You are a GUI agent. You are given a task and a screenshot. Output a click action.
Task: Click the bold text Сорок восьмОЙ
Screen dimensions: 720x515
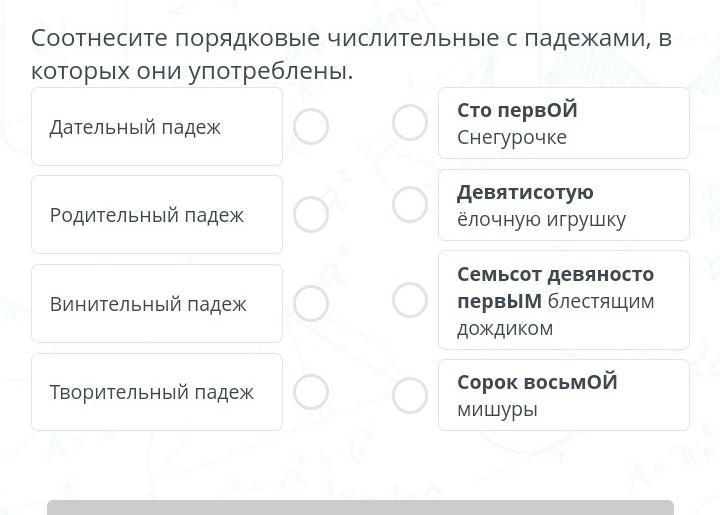pyautogui.click(x=537, y=382)
